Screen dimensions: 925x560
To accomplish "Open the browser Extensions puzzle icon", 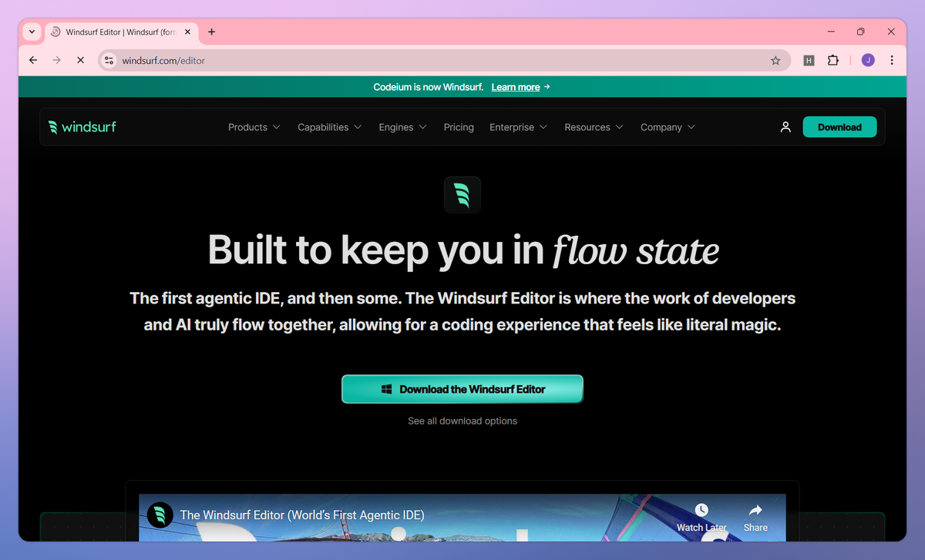I will click(x=832, y=60).
